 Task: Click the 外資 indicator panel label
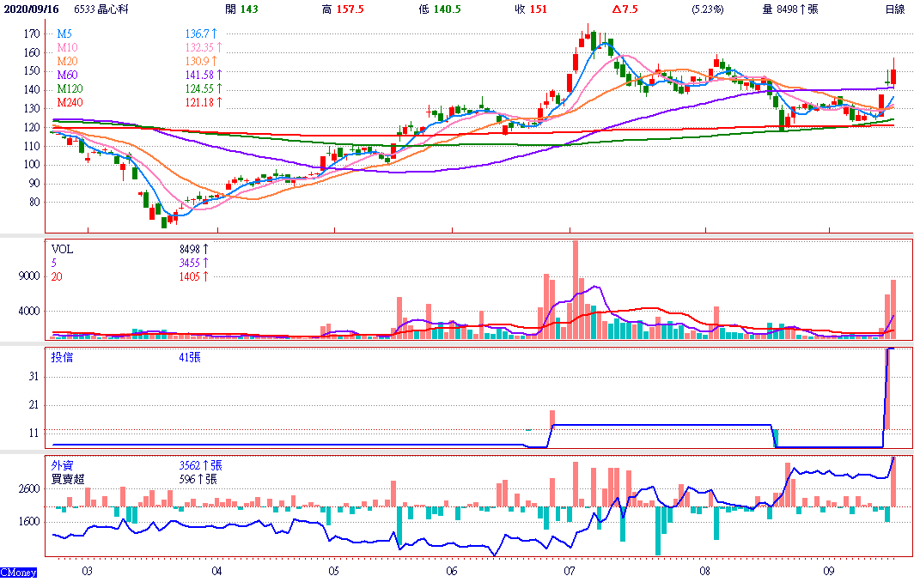[x=62, y=465]
